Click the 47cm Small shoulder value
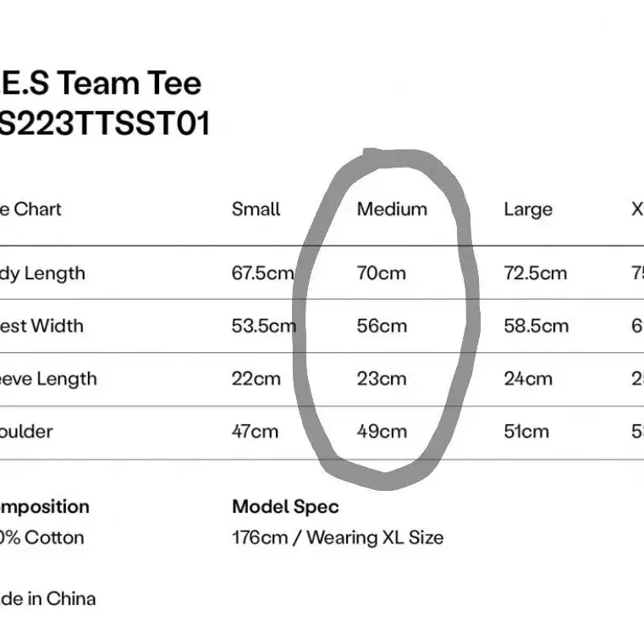644x644 pixels. [x=255, y=432]
